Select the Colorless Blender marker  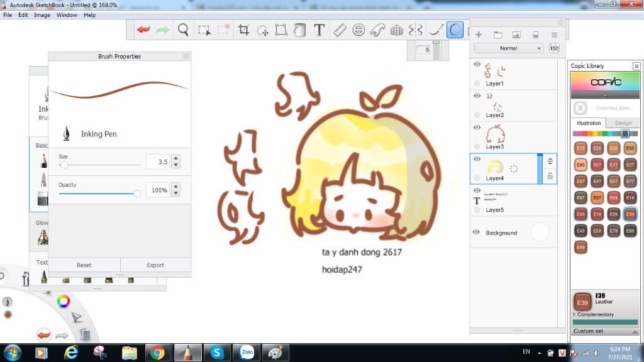(580, 108)
